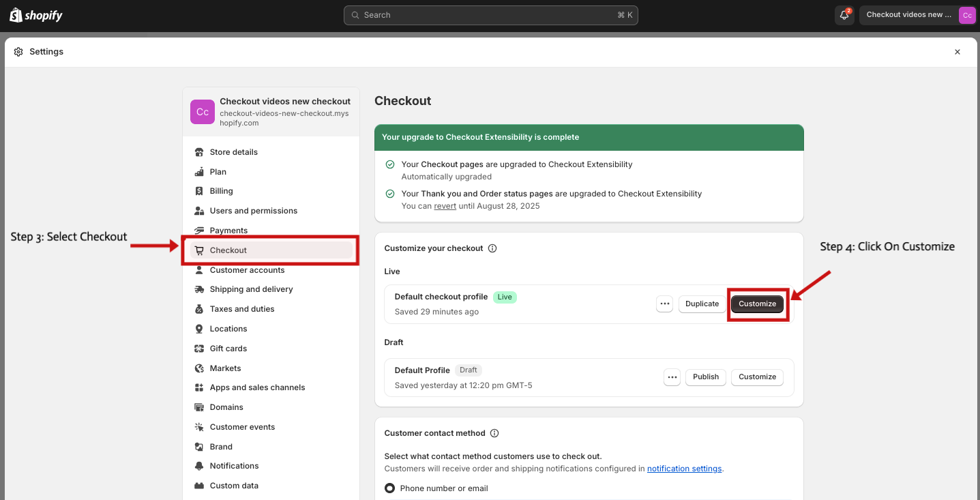This screenshot has height=500, width=980.
Task: Click Customize for the live checkout profile
Action: 757,304
